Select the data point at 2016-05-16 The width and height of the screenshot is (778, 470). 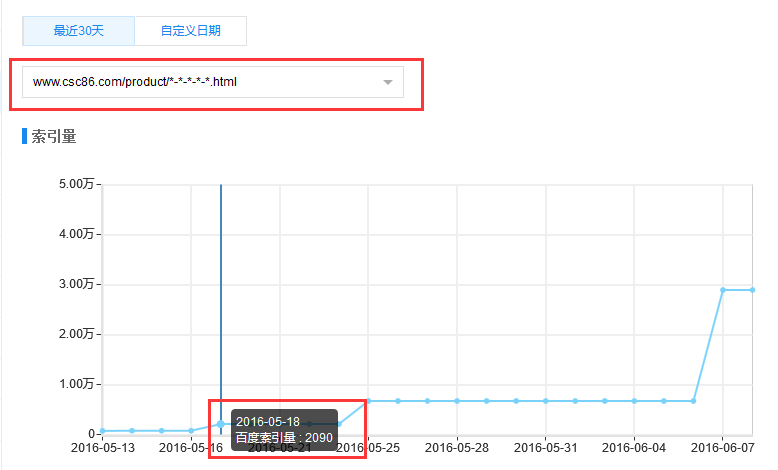(x=191, y=431)
